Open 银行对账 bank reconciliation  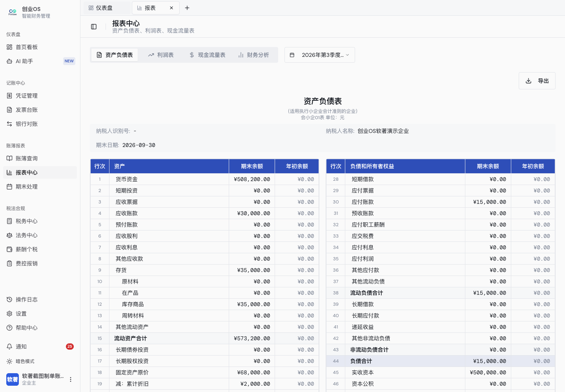coord(40,124)
